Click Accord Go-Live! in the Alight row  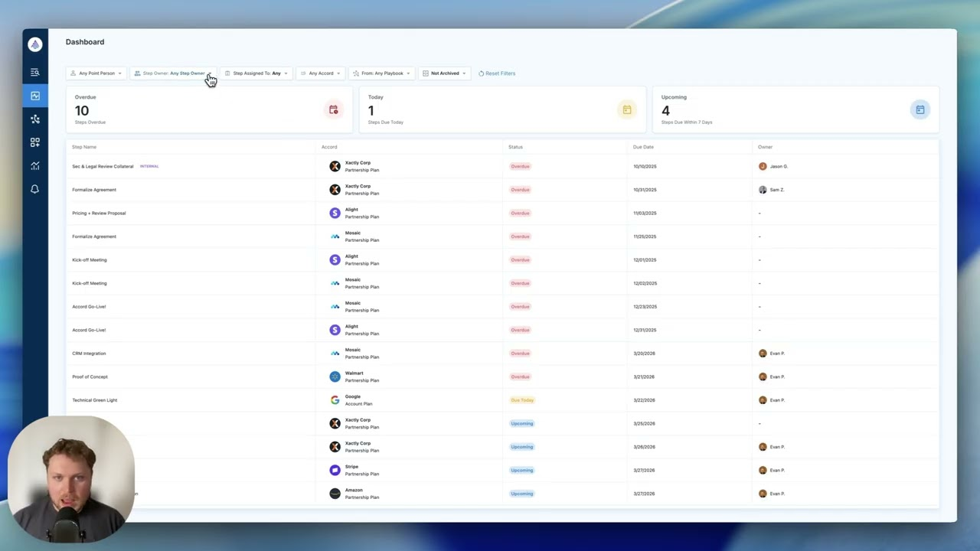click(89, 330)
